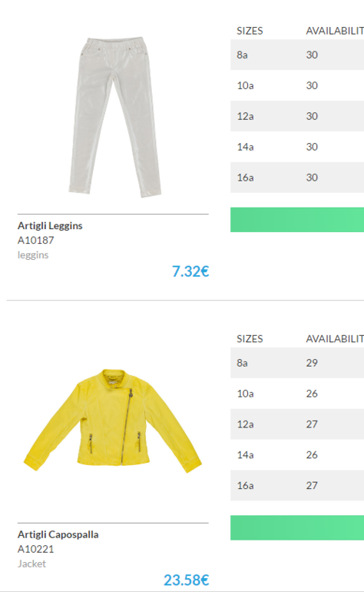Open the yellow jacket product image

point(113,421)
